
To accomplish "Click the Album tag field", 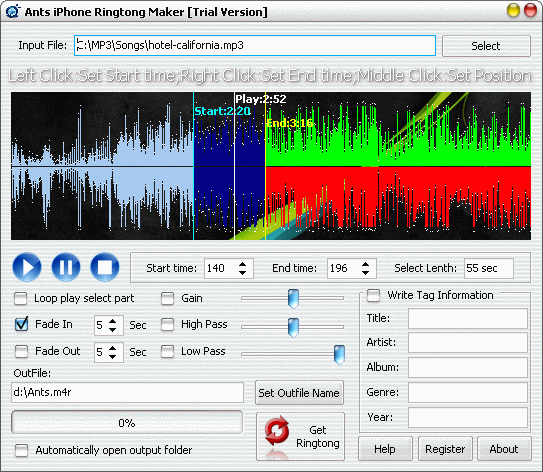I will pyautogui.click(x=468, y=367).
